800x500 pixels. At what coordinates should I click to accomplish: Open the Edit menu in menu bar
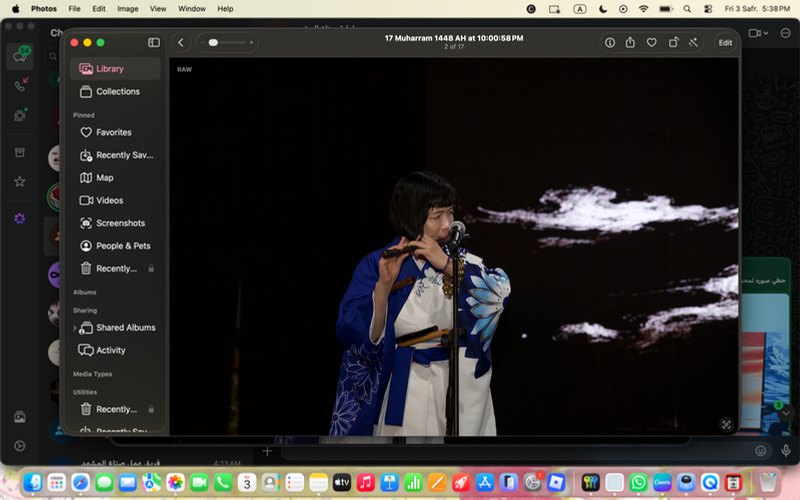pos(99,9)
